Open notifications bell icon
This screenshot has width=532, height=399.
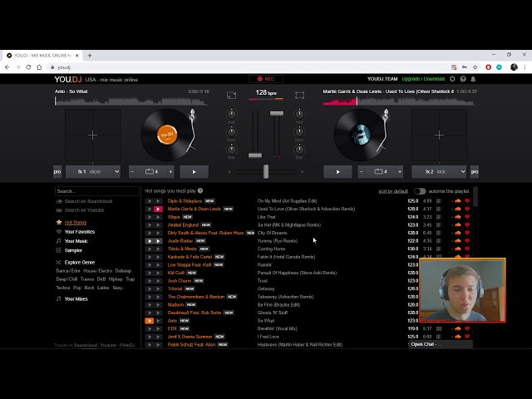coord(473,79)
